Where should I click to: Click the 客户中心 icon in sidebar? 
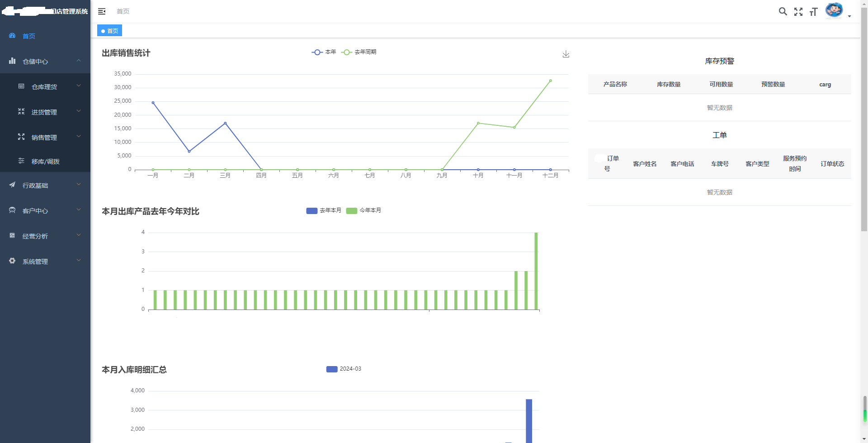click(x=12, y=210)
